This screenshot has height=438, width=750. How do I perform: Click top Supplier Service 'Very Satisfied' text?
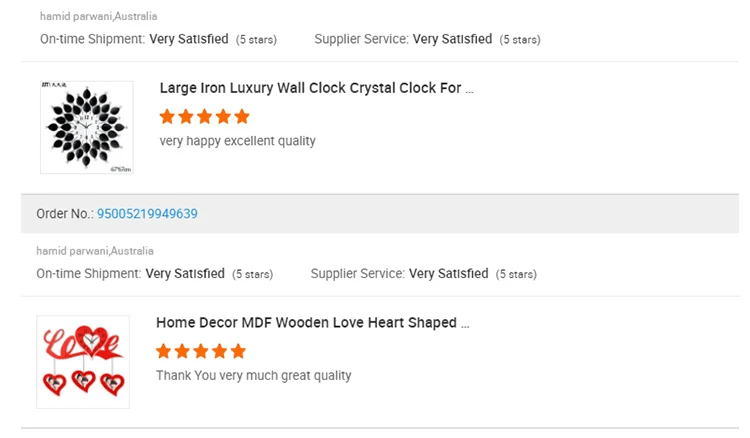[x=452, y=39]
